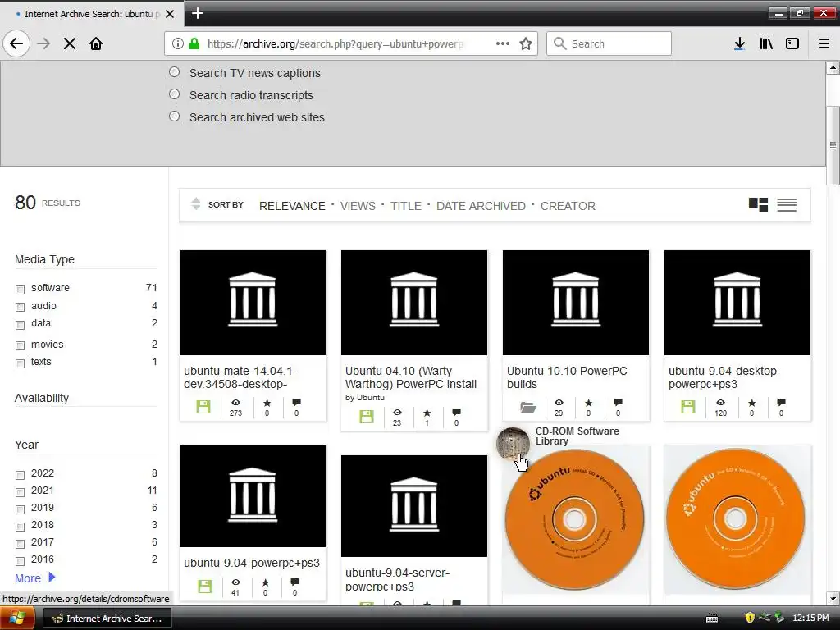This screenshot has width=840, height=630.
Task: Sort results by Relevance
Action: (292, 206)
